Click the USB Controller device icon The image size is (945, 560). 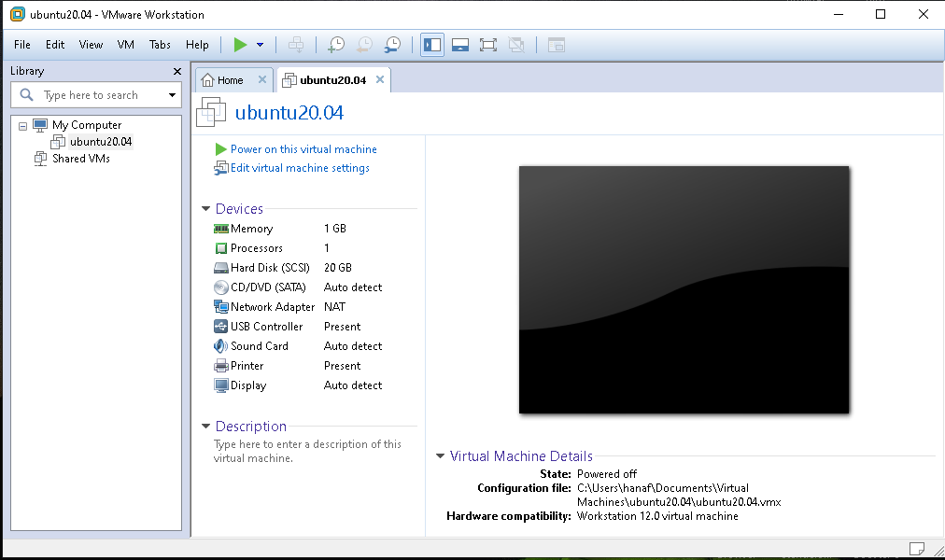pyautogui.click(x=221, y=327)
